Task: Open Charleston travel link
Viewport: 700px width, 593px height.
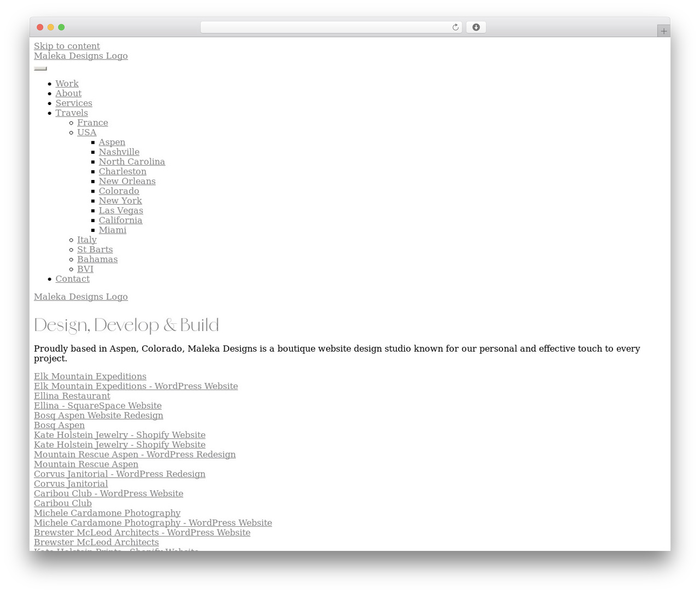Action: tap(122, 172)
